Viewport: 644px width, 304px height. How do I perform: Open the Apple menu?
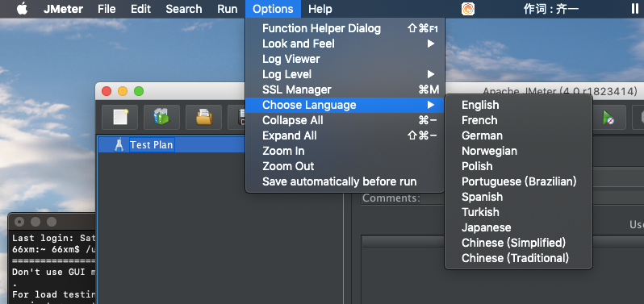[22, 9]
